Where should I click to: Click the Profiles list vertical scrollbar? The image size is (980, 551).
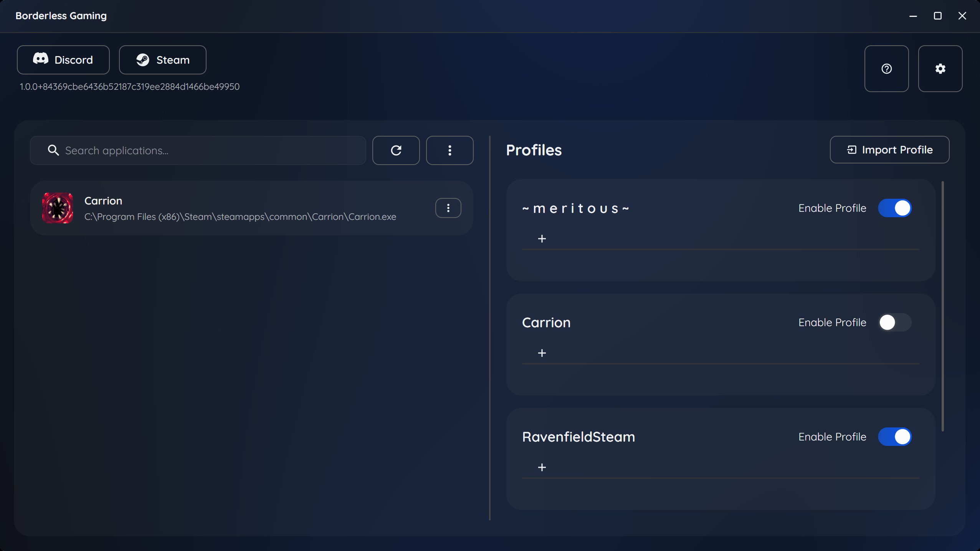[942, 307]
